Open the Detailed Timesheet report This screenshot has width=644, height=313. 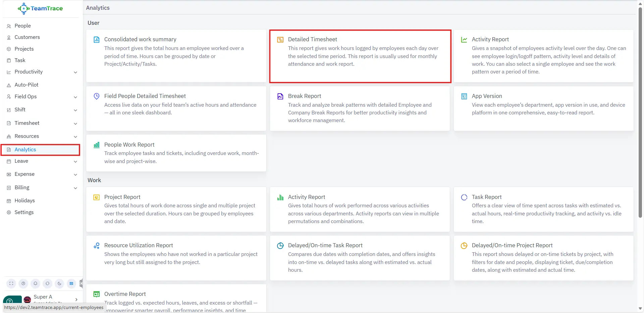(312, 40)
